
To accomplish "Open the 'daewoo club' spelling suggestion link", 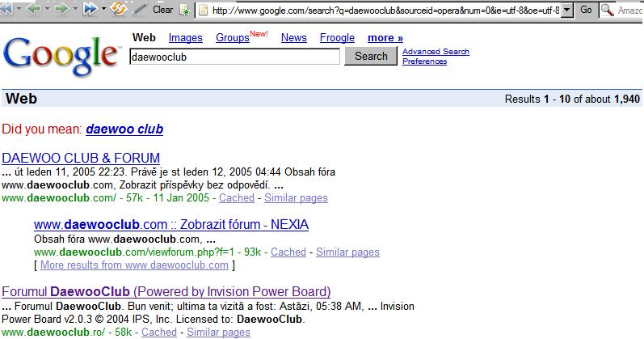I will click(124, 129).
